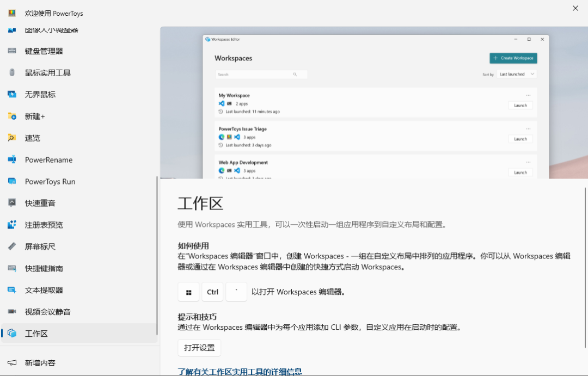
Task: Click the 工作区 page heading
Action: point(200,204)
